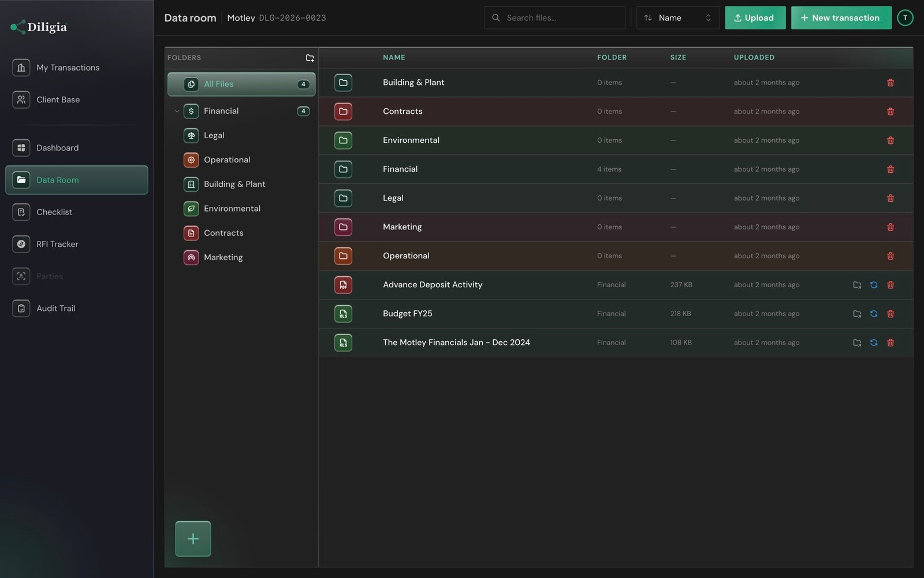This screenshot has width=924, height=578.
Task: Click the Upload button
Action: pyautogui.click(x=755, y=18)
